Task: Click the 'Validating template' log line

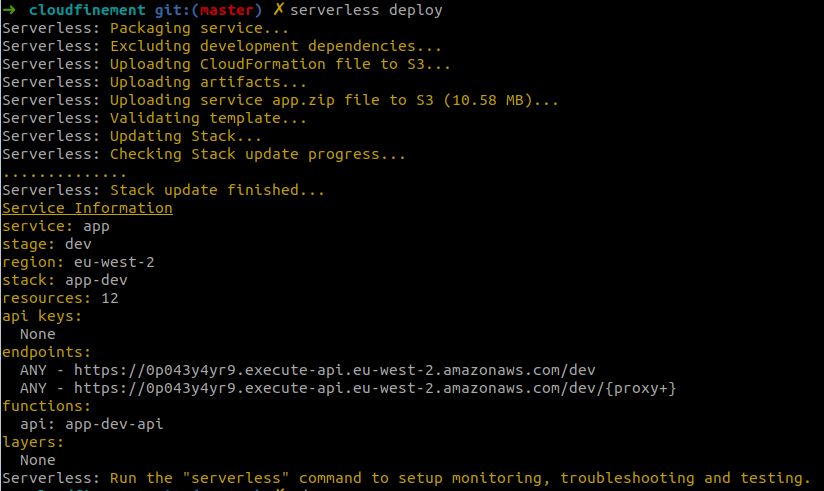Action: click(154, 118)
